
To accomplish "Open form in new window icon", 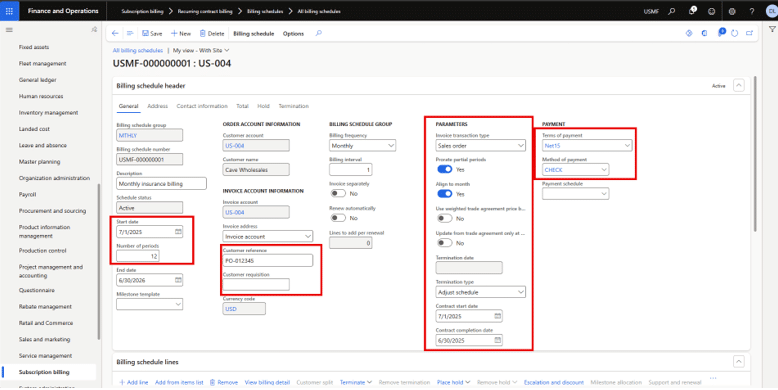I will click(750, 33).
